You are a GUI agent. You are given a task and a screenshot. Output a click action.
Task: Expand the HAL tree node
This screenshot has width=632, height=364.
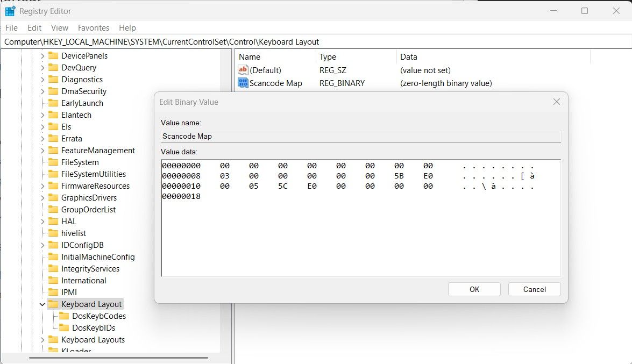point(42,222)
